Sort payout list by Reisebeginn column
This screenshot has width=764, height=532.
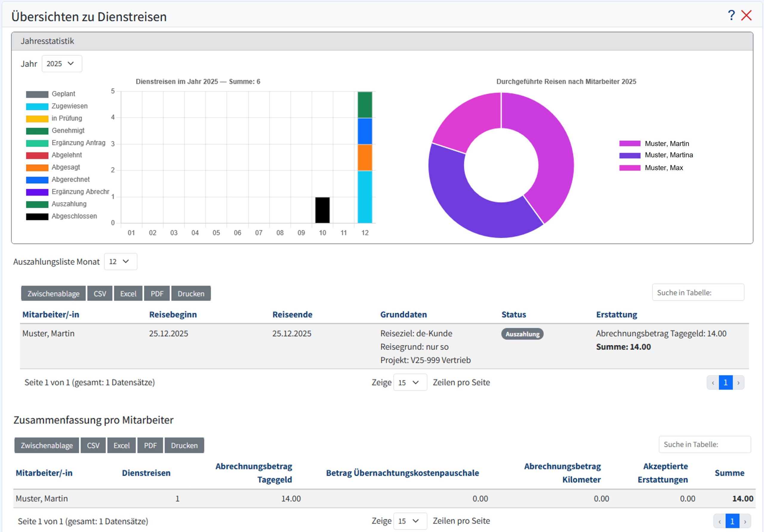click(173, 314)
